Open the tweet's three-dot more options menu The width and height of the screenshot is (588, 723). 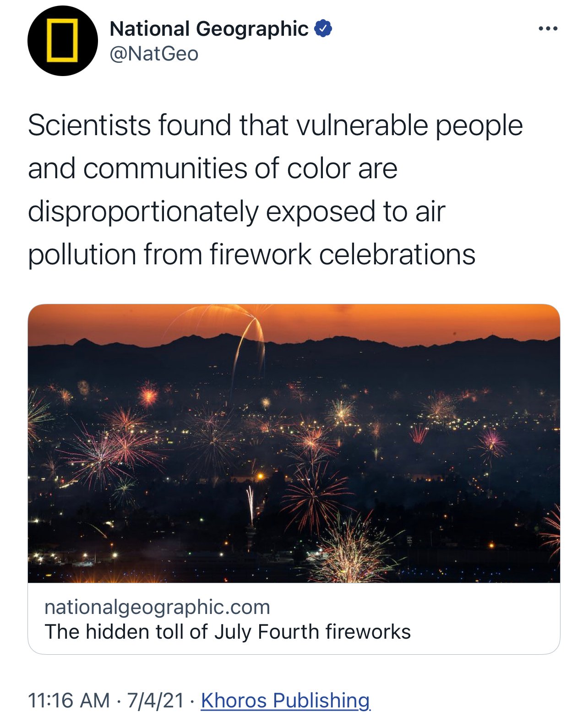pos(548,29)
